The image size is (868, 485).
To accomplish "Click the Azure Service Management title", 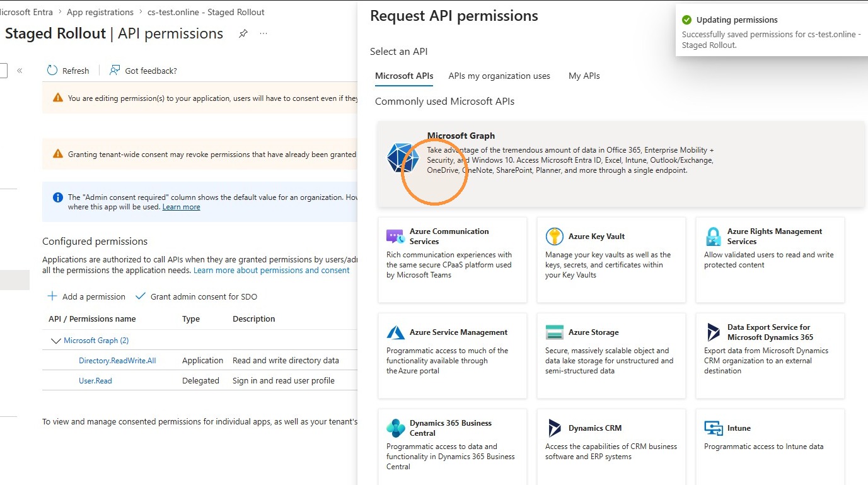I will coord(458,332).
